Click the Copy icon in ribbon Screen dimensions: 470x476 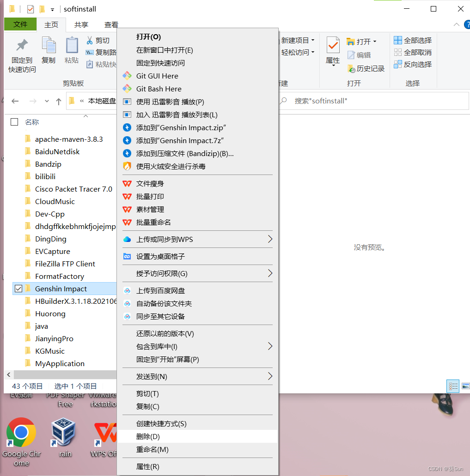[x=49, y=45]
